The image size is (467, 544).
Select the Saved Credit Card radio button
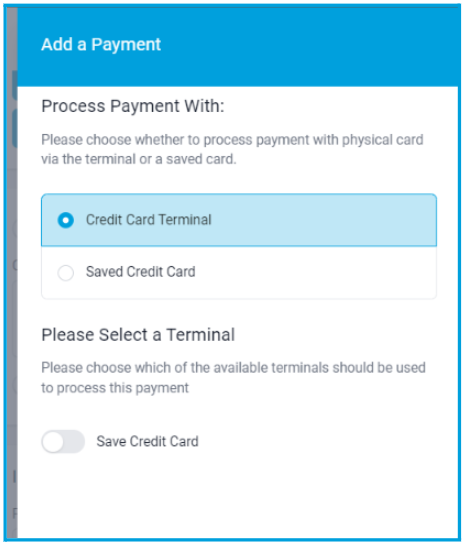(66, 272)
